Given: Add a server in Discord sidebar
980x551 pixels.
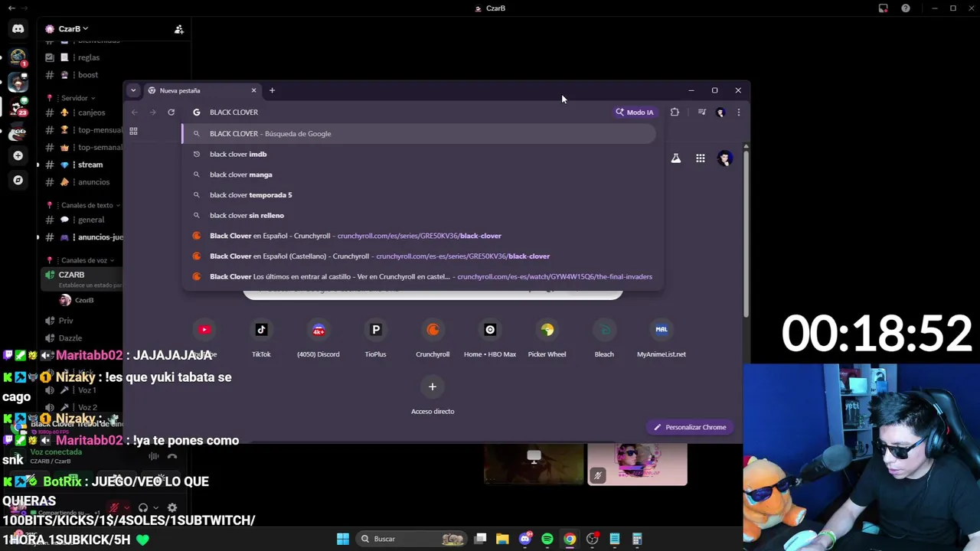Looking at the screenshot, I should [x=18, y=155].
